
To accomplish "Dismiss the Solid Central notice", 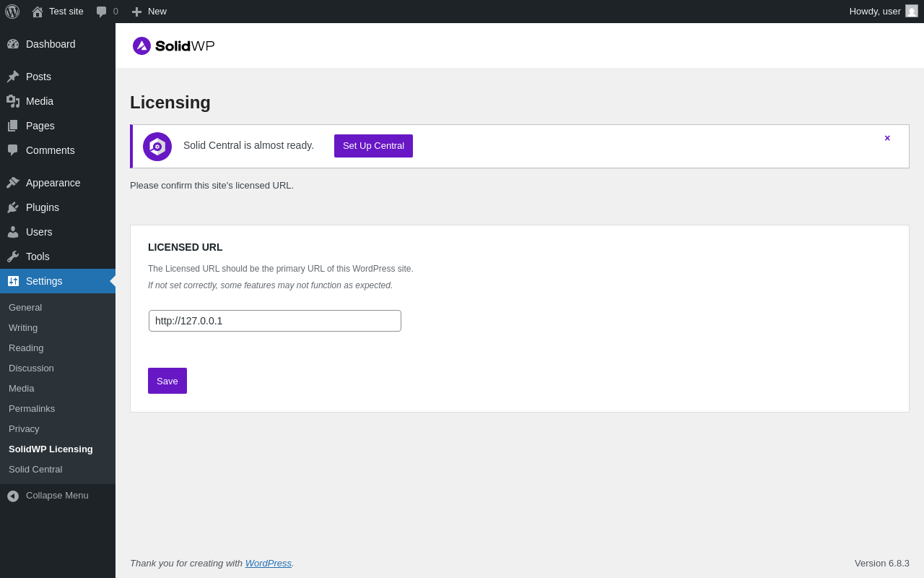I will 887,138.
